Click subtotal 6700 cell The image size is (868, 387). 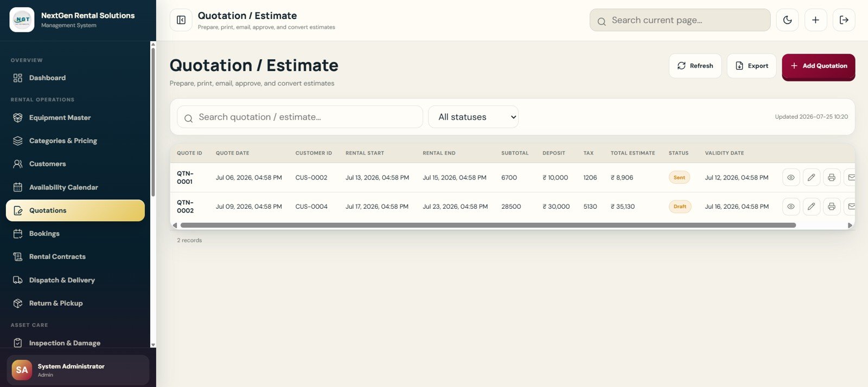tap(509, 178)
